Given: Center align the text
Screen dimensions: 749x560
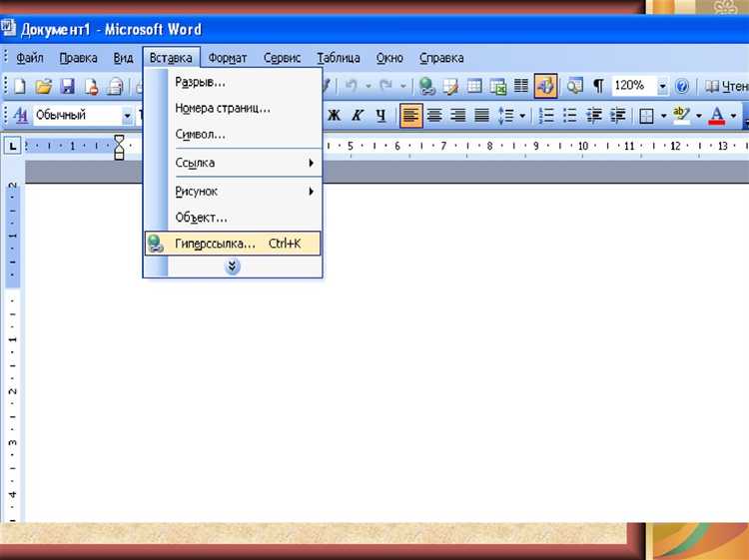Looking at the screenshot, I should pos(434,115).
